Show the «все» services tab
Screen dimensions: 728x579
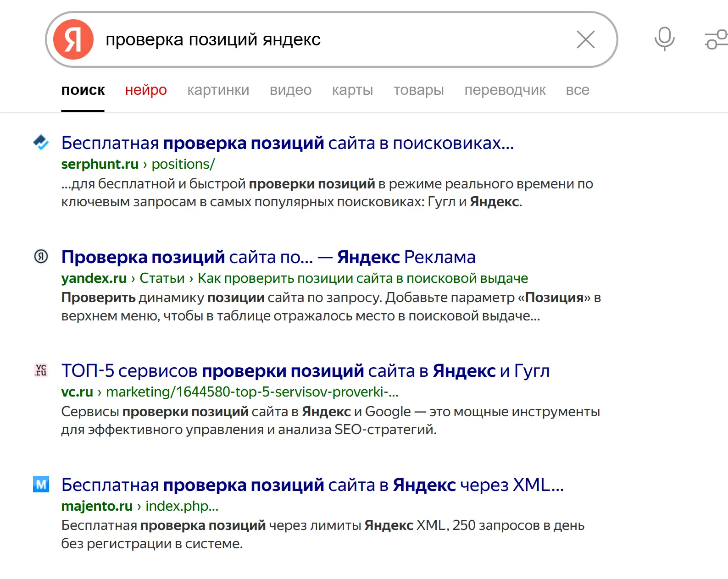(578, 90)
